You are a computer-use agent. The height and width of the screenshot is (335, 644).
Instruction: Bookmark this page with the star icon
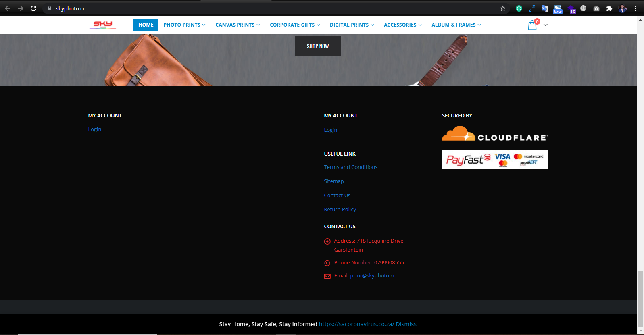coord(503,8)
